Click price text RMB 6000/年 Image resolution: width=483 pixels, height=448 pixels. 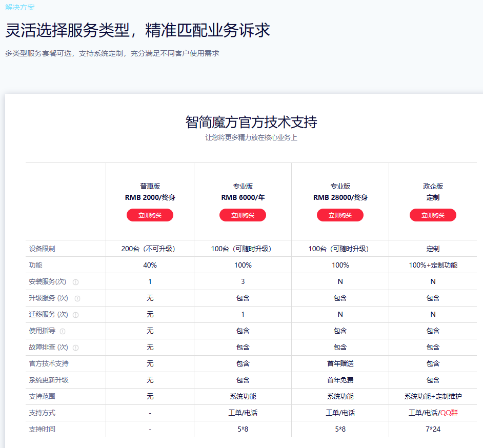click(243, 197)
